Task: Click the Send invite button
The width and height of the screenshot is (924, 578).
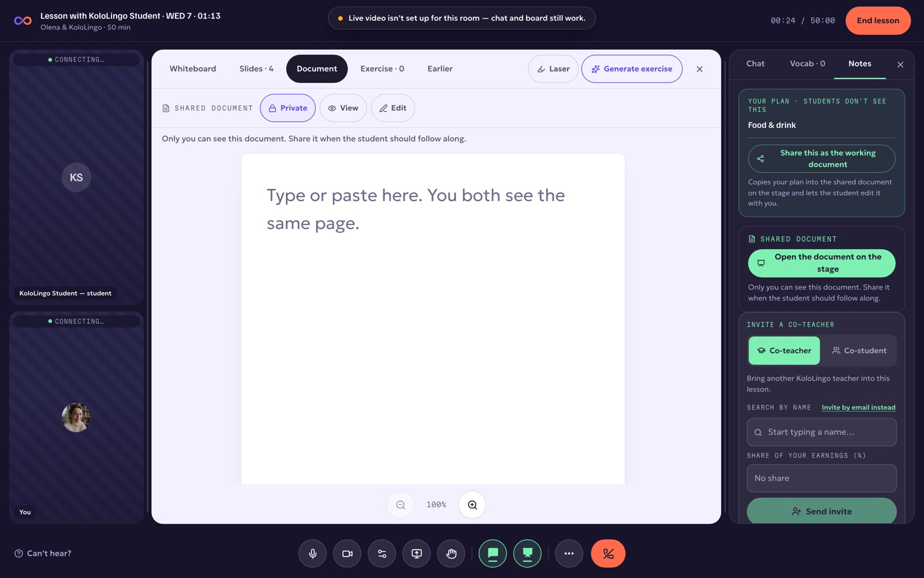Action: pyautogui.click(x=822, y=511)
